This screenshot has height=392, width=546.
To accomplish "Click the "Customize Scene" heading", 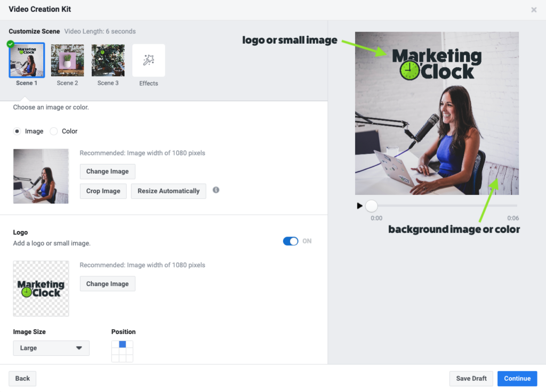I will point(34,31).
